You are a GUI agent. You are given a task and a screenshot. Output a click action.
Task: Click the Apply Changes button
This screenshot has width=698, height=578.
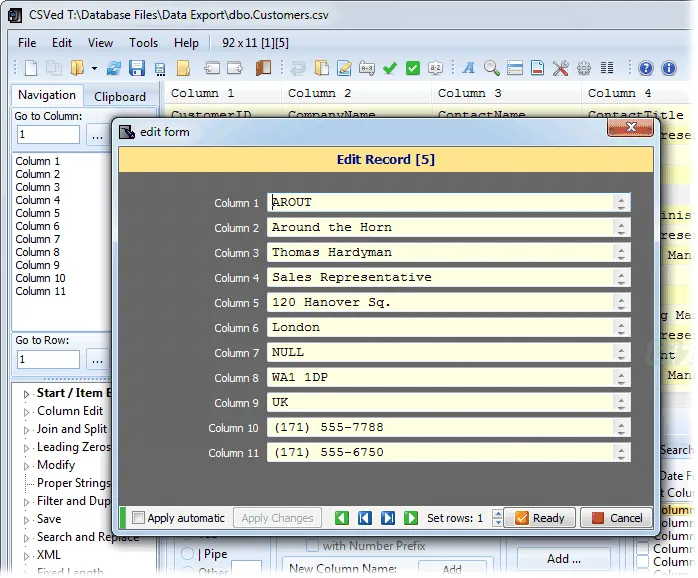point(277,518)
